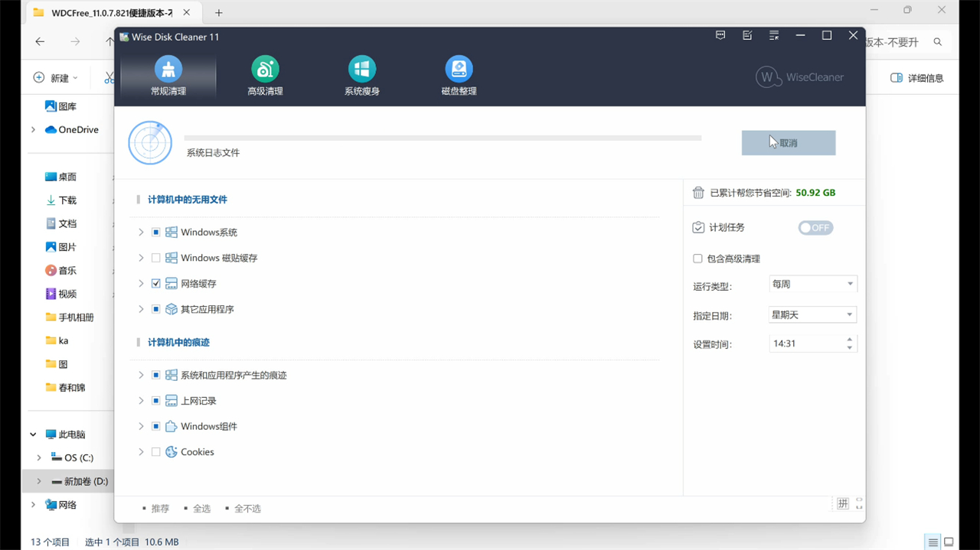Screen dimensions: 980x550
Task: Expand the 网络缓存 row
Action: coord(141,284)
